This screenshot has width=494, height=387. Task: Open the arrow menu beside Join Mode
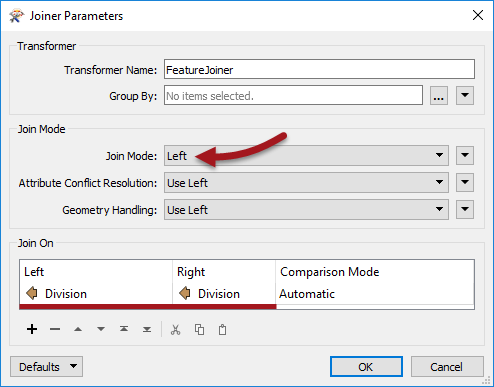pyautogui.click(x=465, y=155)
